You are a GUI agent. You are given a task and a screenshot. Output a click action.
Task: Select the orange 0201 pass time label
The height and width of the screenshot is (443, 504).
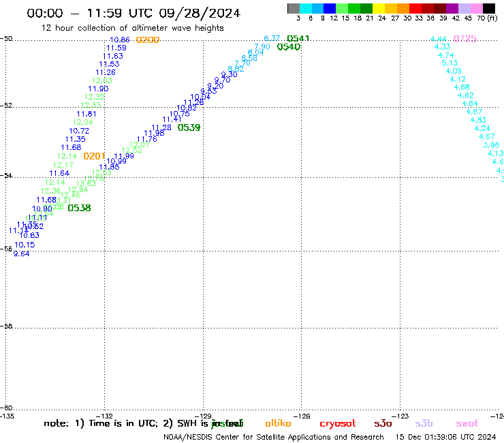tap(94, 156)
